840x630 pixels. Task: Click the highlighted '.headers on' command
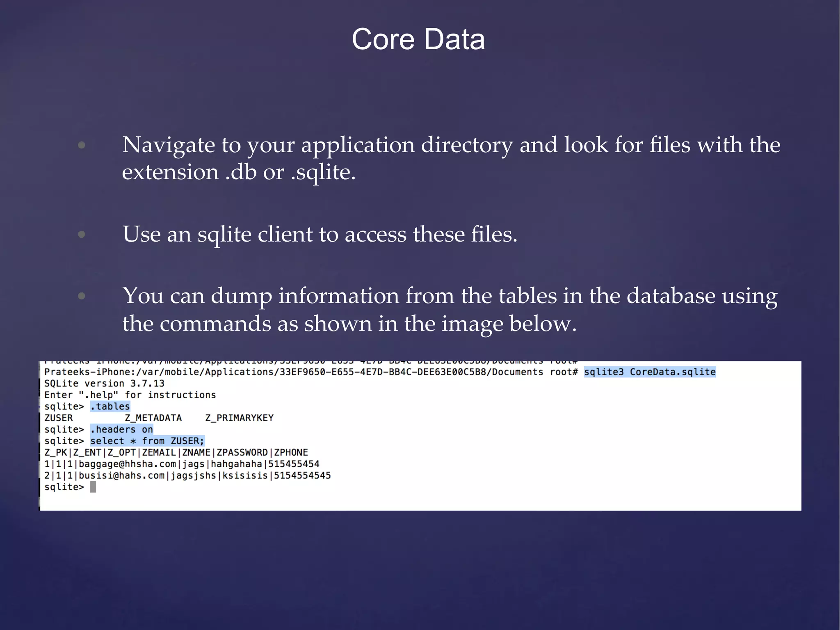pyautogui.click(x=121, y=429)
